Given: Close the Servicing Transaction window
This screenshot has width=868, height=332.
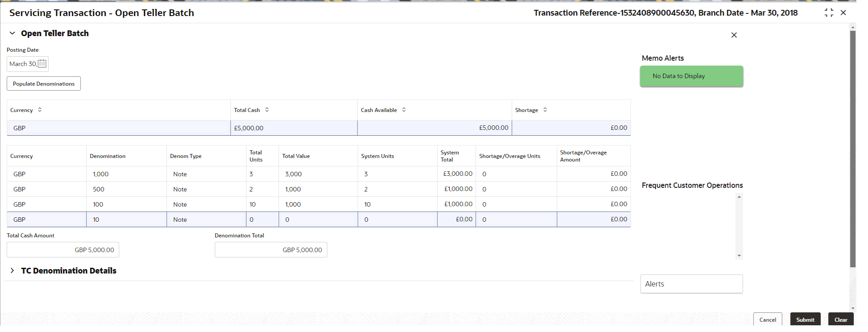Looking at the screenshot, I should (x=843, y=12).
